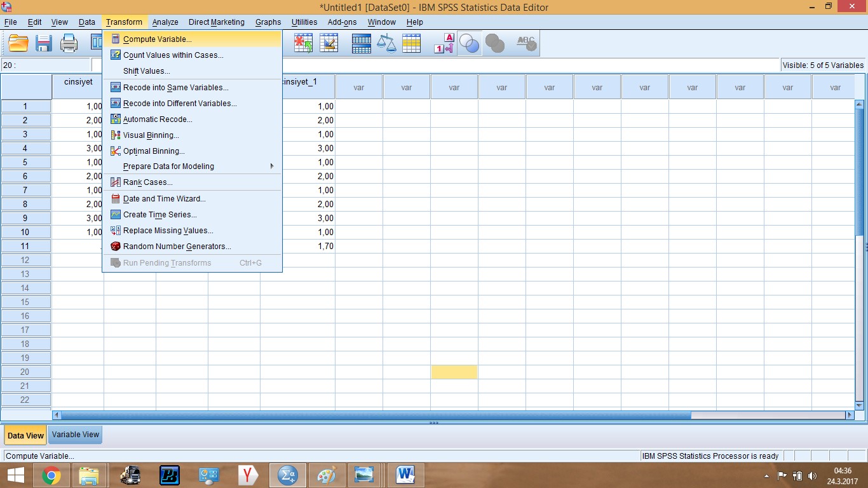Choose Replace Missing Values entry
This screenshot has height=488, width=868.
coord(192,231)
